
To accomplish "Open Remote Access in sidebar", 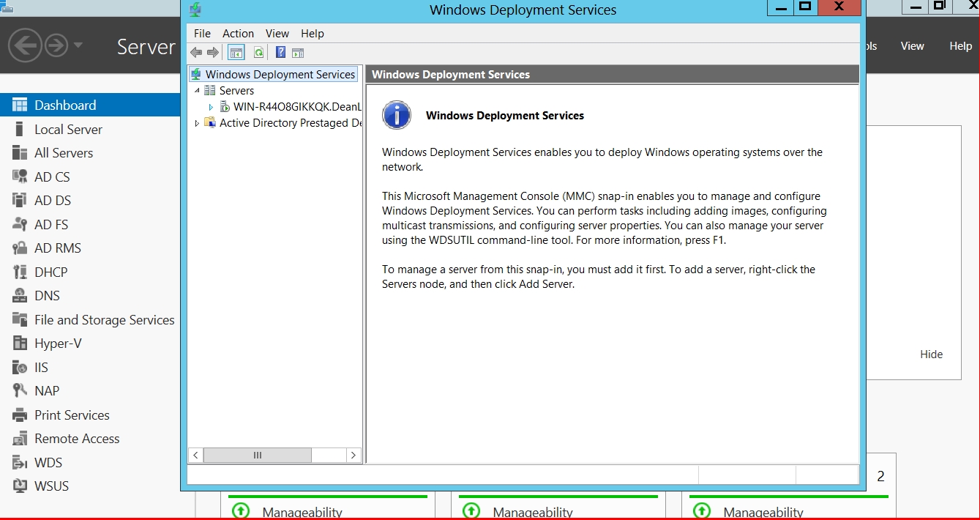I will [x=90, y=439].
